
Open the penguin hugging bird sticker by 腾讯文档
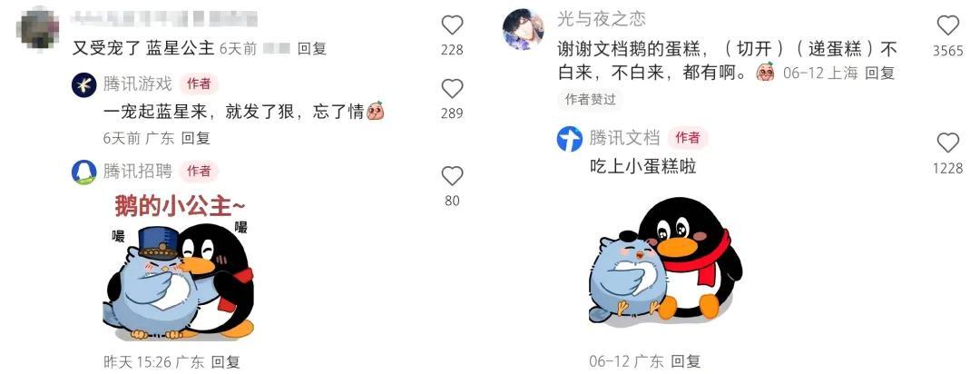tap(666, 261)
